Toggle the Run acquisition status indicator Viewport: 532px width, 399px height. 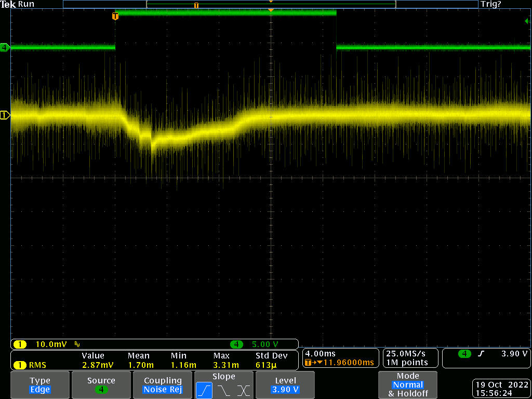click(x=26, y=4)
